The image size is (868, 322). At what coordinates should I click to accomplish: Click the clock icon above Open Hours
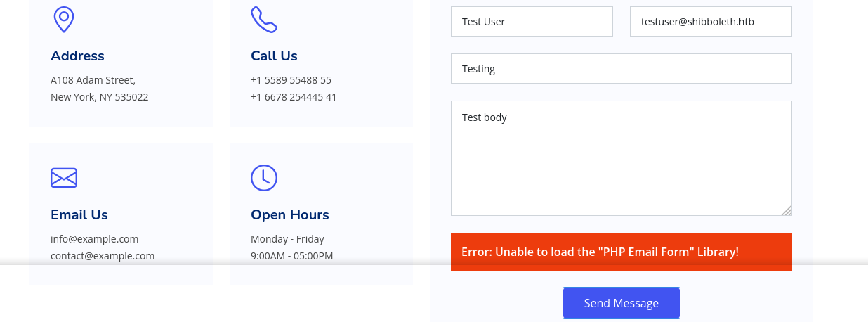264,178
